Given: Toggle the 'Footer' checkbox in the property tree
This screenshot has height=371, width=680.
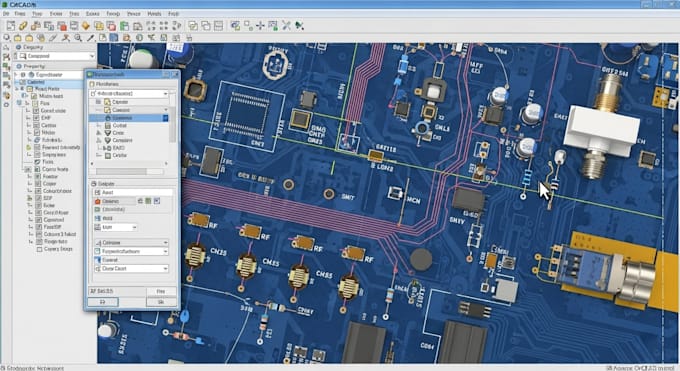Looking at the screenshot, I should click(x=38, y=177).
